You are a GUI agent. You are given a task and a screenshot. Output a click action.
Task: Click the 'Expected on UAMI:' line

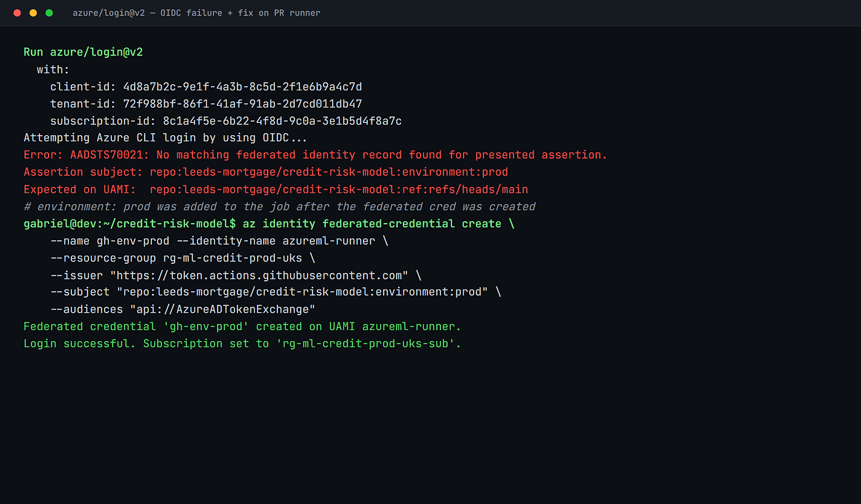pyautogui.click(x=276, y=189)
